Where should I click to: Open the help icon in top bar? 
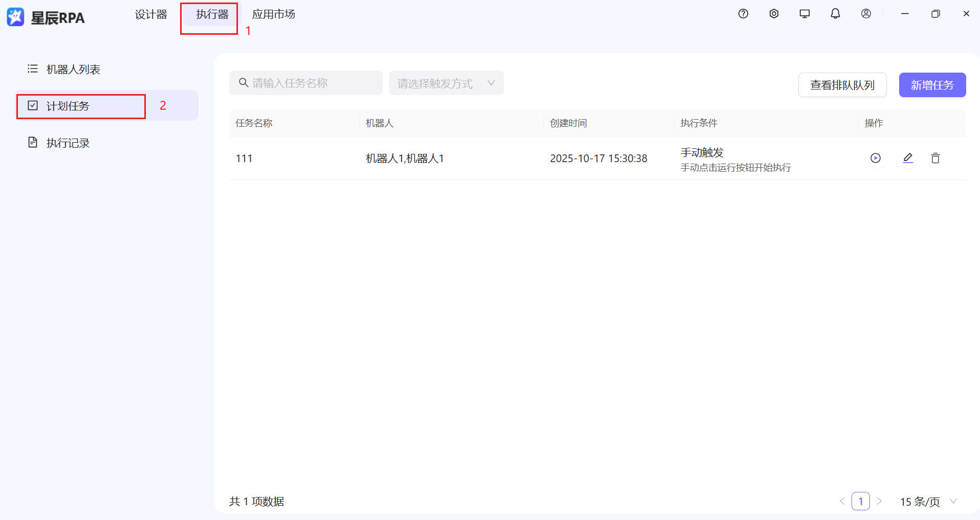coord(743,14)
